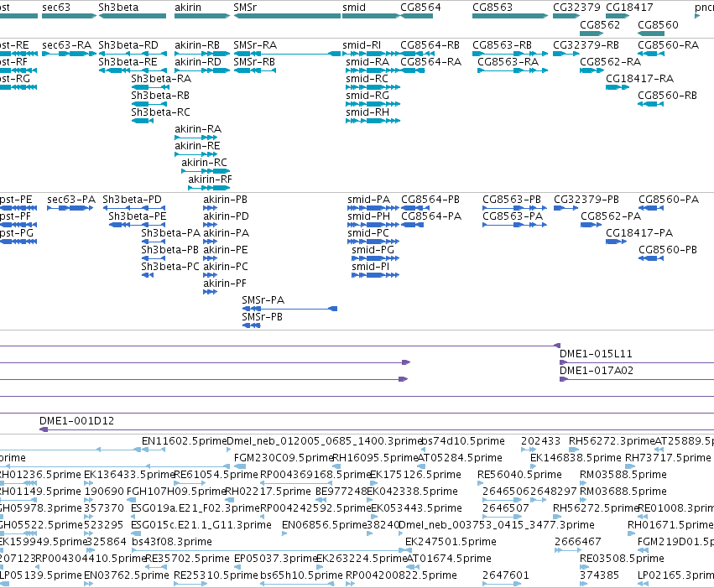
Task: Select the akirin-PF protein label
Action: tap(225, 283)
